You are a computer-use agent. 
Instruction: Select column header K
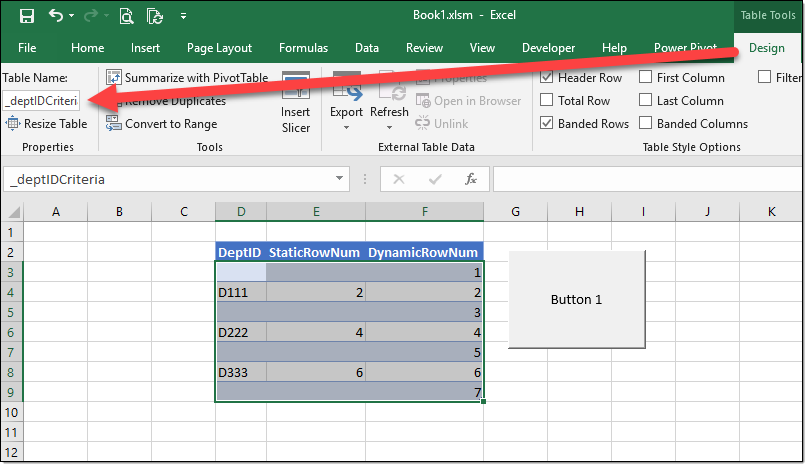point(771,211)
